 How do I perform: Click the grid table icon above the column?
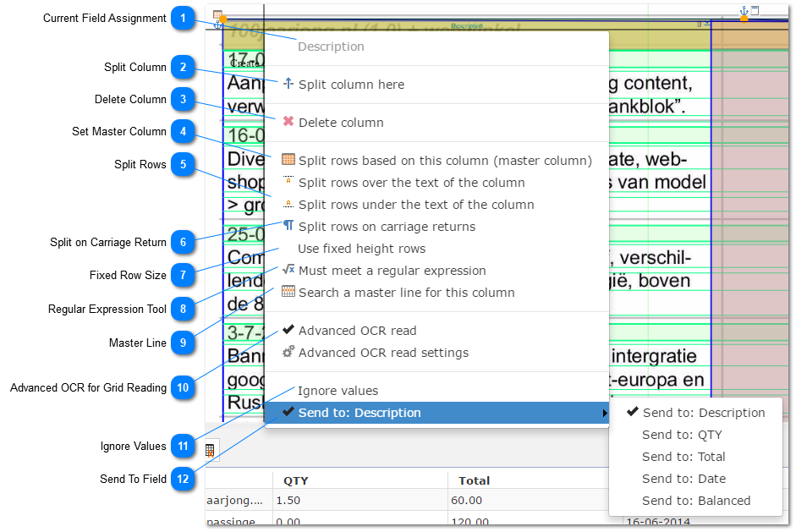[217, 14]
